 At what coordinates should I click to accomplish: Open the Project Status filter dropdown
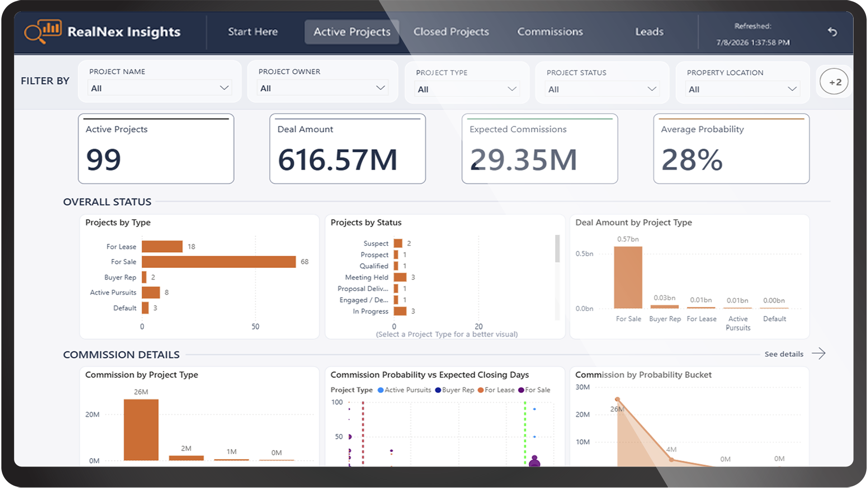(602, 89)
